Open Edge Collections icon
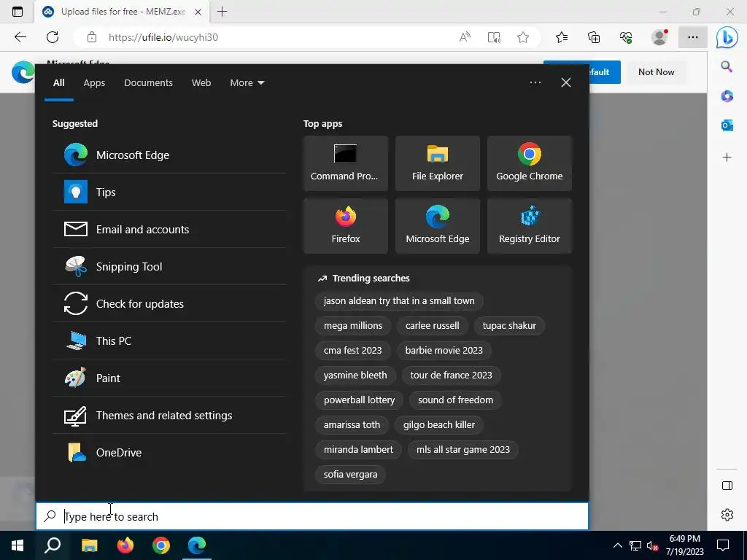Viewport: 747px width, 560px height. 594,37
